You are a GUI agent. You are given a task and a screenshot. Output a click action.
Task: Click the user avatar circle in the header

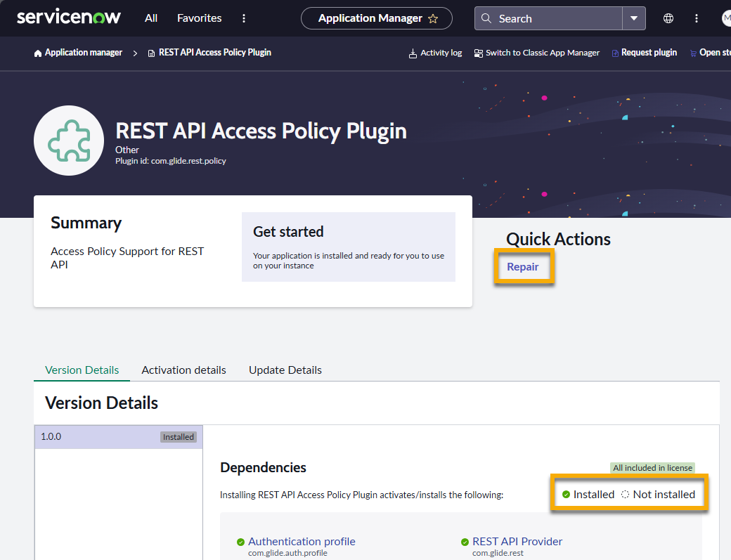[725, 18]
